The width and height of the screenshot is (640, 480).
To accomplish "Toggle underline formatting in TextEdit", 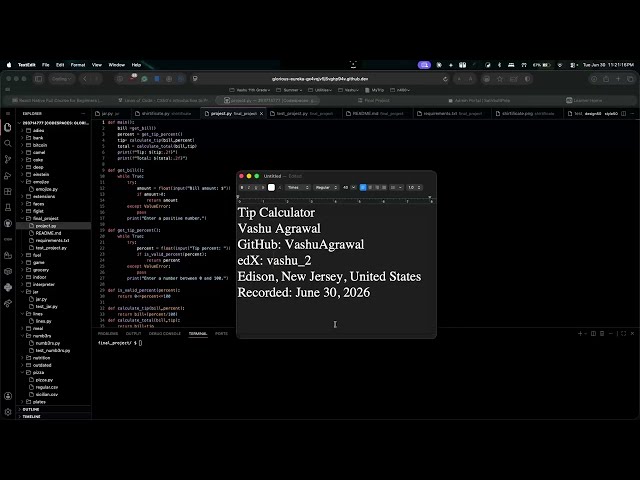I will click(x=256, y=187).
